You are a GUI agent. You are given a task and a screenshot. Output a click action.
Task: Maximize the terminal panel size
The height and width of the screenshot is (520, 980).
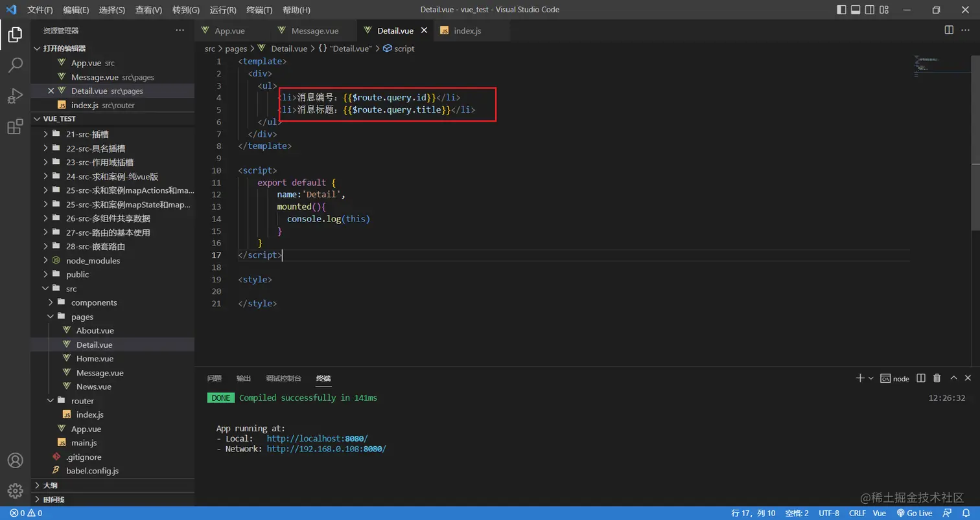coord(953,378)
